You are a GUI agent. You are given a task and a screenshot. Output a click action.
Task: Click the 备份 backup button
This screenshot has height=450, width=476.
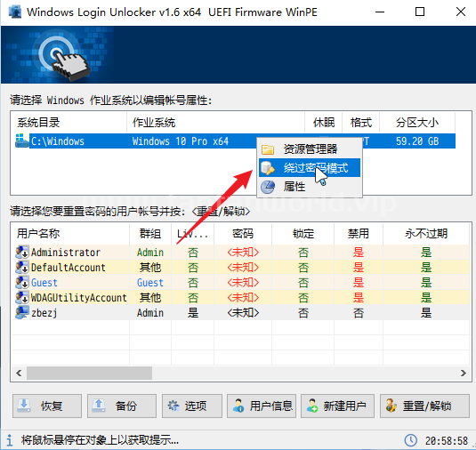pos(122,406)
